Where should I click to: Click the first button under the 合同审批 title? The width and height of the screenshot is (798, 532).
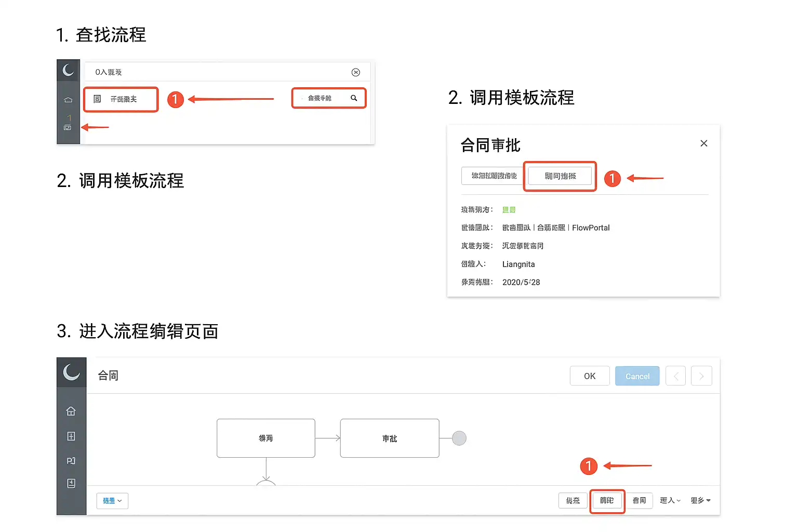pos(493,176)
